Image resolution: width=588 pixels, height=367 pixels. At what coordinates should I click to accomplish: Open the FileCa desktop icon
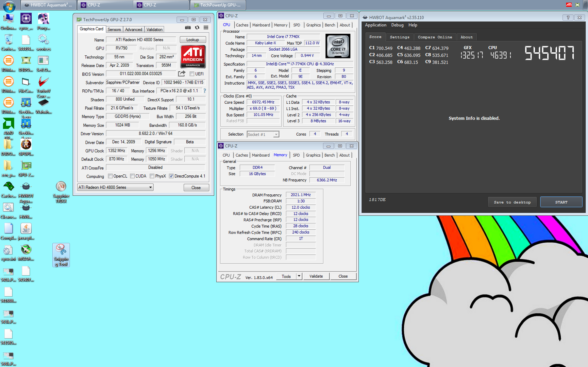click(x=26, y=85)
